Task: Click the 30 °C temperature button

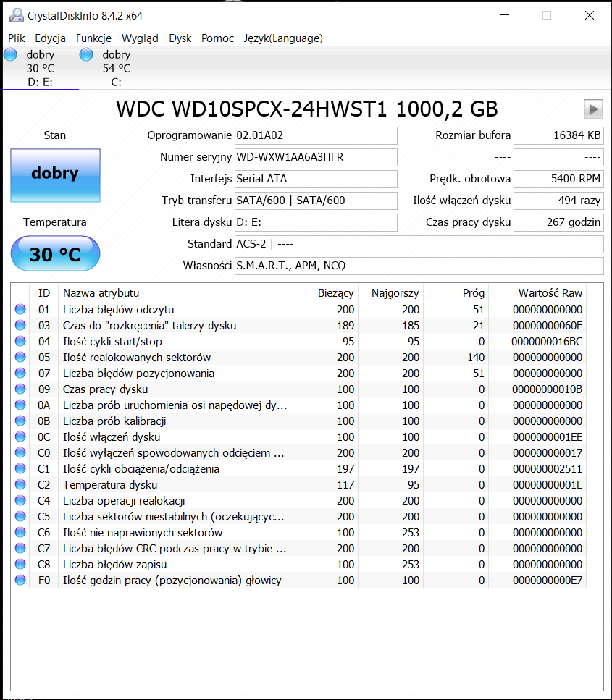Action: pos(55,253)
